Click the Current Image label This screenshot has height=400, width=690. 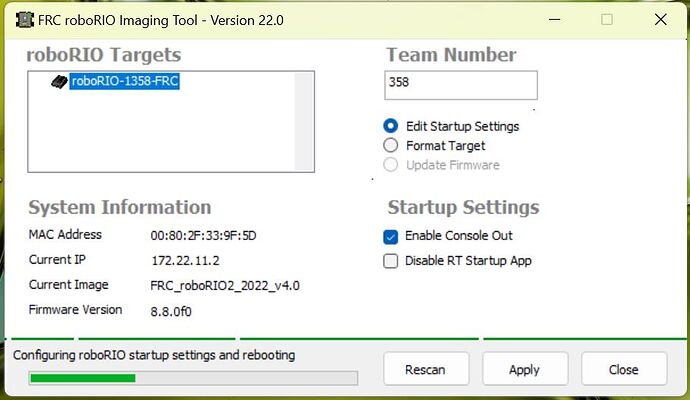(x=69, y=285)
